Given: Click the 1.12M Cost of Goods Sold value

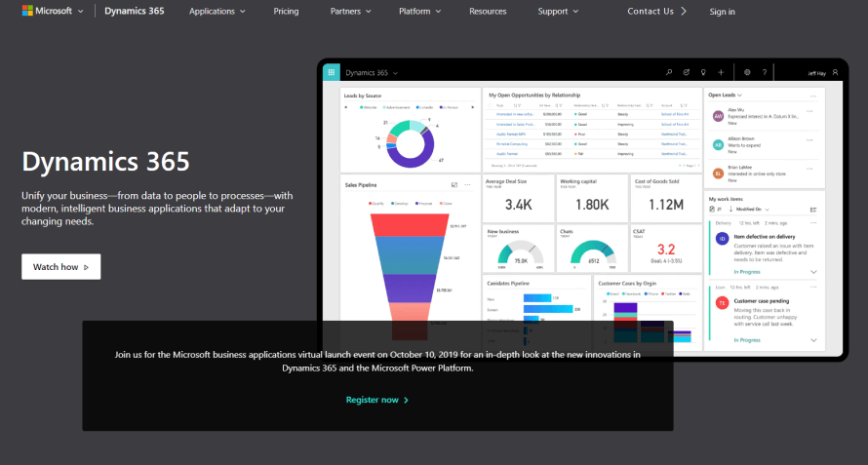Looking at the screenshot, I should coord(666,205).
